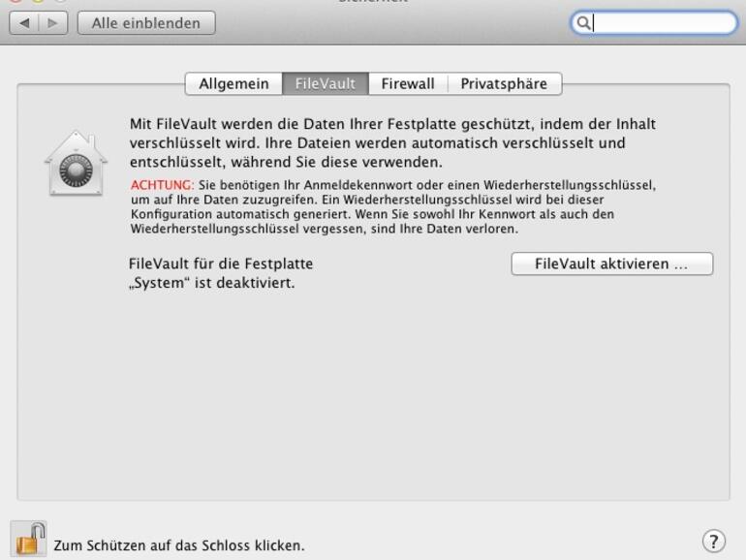The width and height of the screenshot is (746, 560).
Task: Click the FileVault house-safe icon
Action: (77, 163)
